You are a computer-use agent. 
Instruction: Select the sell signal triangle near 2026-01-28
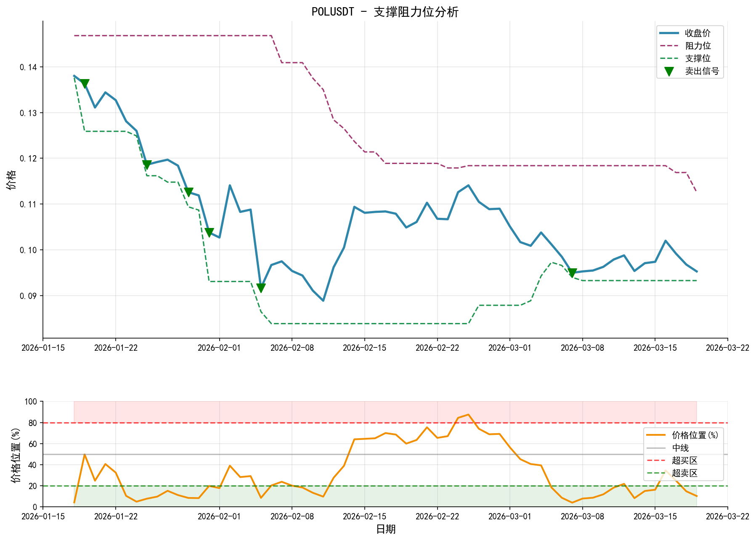[x=189, y=191]
